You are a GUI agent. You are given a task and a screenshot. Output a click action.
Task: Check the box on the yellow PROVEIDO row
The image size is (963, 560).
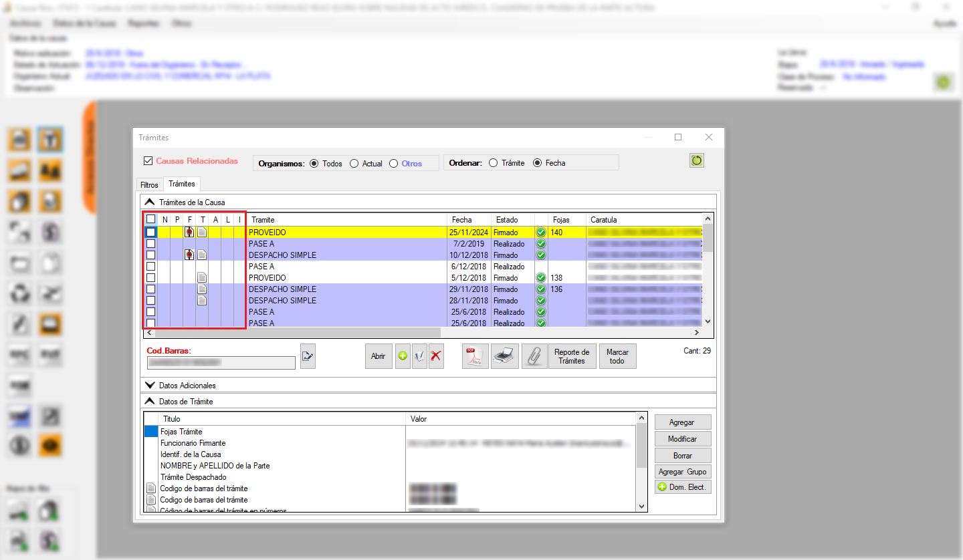[x=151, y=233]
